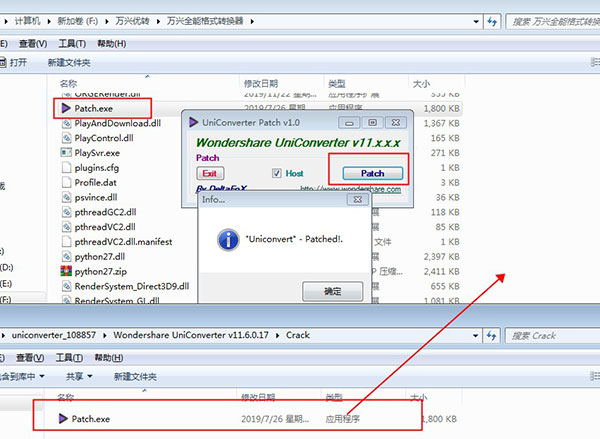600x439 pixels.
Task: Click the 新建文件夹 button in upper toolbar
Action: (x=68, y=63)
